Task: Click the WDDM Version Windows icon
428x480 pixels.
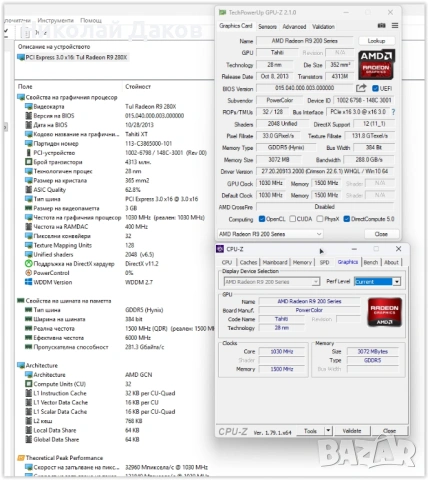Action: point(29,282)
